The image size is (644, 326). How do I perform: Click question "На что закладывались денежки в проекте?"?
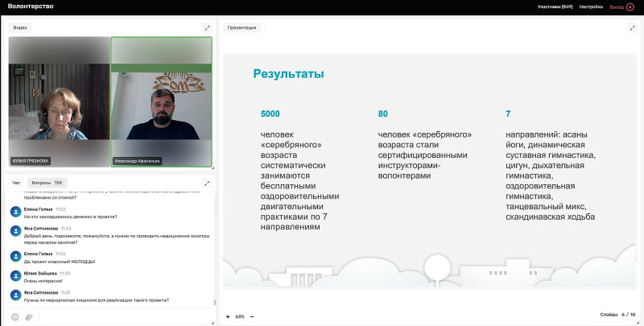point(70,217)
